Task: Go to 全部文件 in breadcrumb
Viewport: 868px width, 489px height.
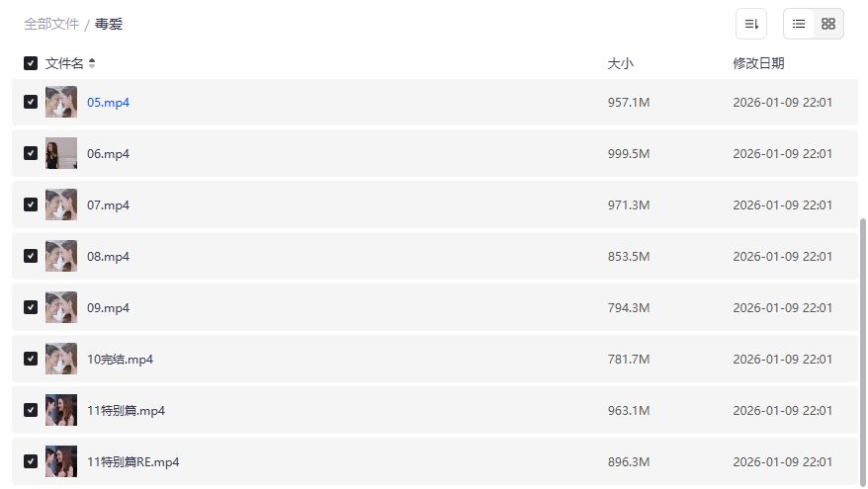Action: (x=51, y=24)
